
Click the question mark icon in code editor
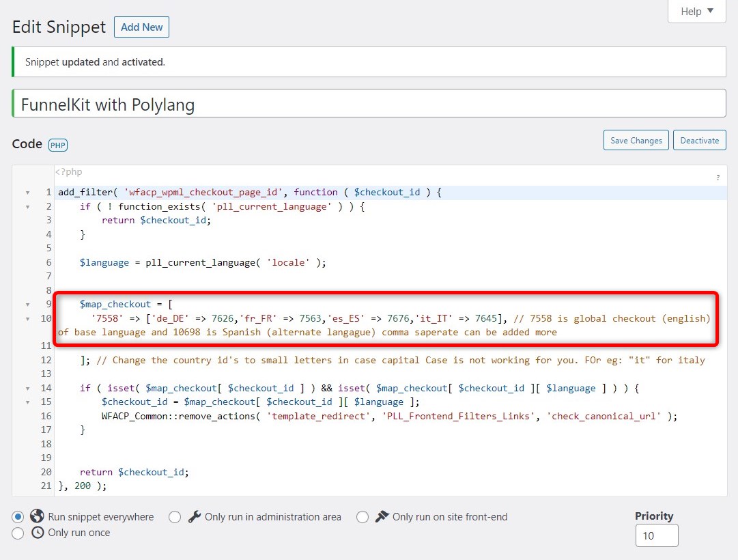point(718,177)
